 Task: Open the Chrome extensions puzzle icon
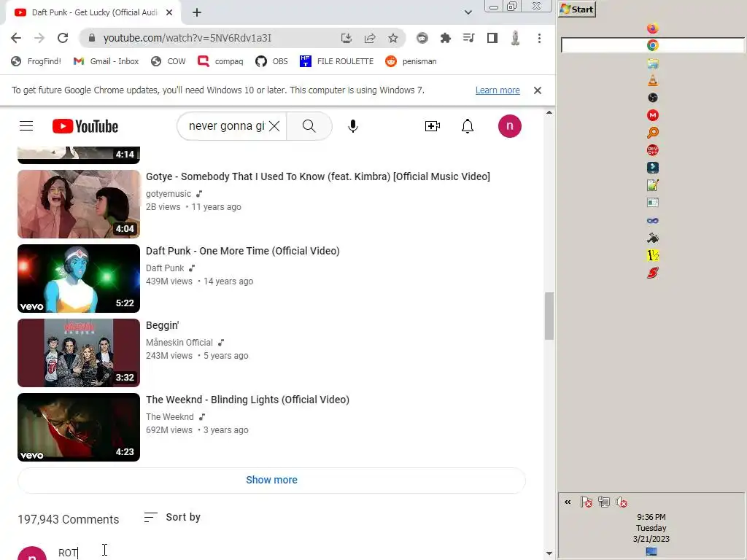coord(446,38)
